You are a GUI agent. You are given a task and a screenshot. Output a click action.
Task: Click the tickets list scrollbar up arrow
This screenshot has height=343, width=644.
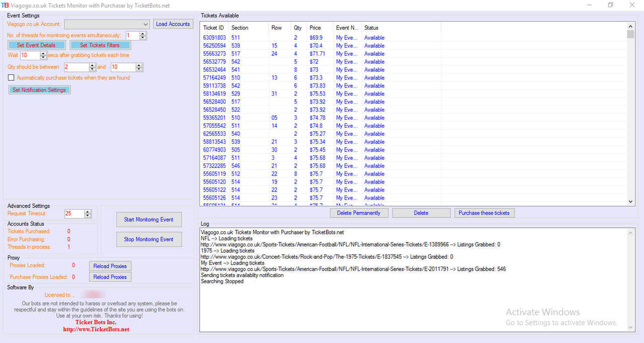[631, 27]
